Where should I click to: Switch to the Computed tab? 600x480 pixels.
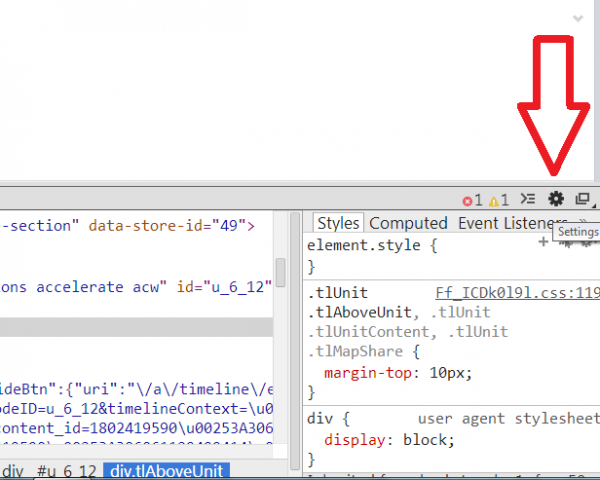tap(408, 223)
